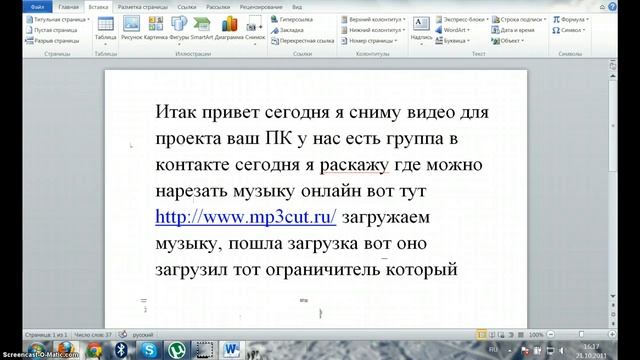Image resolution: width=640 pixels, height=360 pixels.
Task: Insert a Гиперссылка hyperlink
Action: [292, 19]
